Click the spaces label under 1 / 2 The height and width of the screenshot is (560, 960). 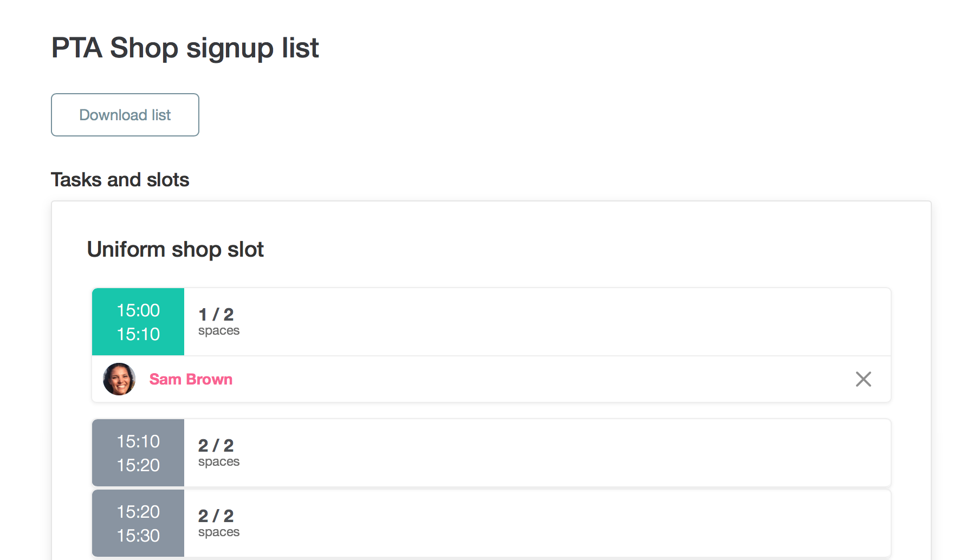click(219, 331)
